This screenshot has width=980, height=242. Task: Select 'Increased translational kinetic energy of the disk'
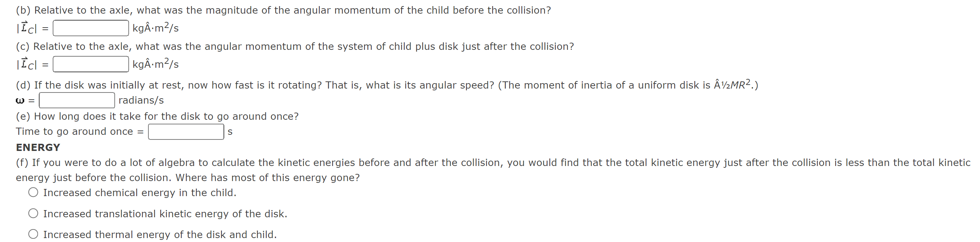[x=33, y=213]
